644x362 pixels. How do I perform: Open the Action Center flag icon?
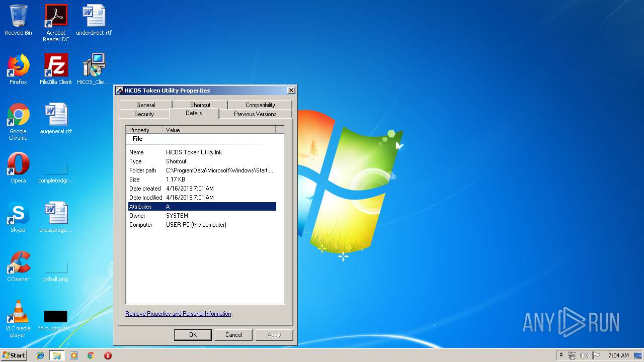pyautogui.click(x=596, y=355)
